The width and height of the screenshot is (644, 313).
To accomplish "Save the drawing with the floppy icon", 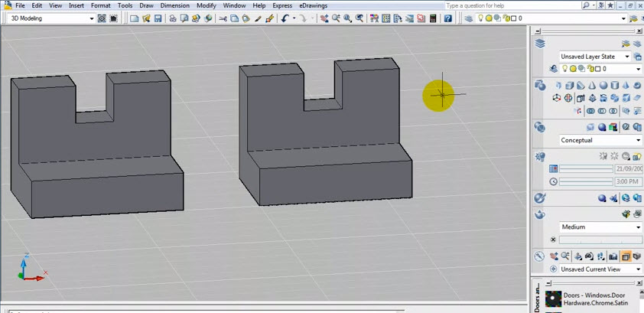I will click(x=158, y=18).
